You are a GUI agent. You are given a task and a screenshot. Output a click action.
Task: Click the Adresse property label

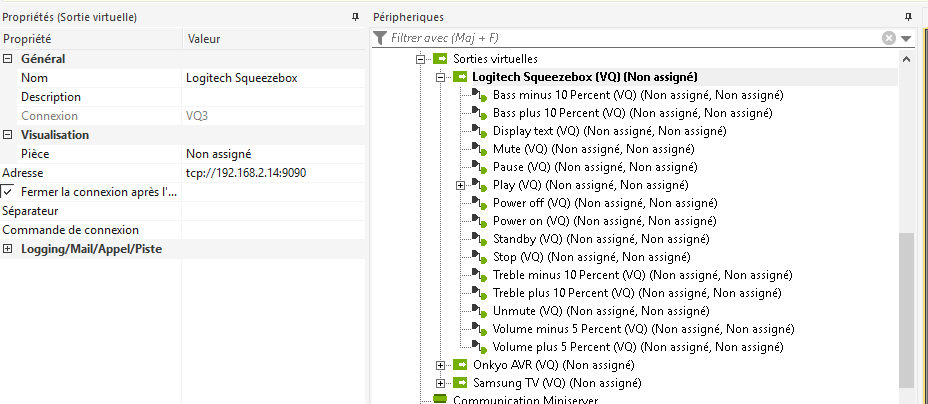(23, 173)
